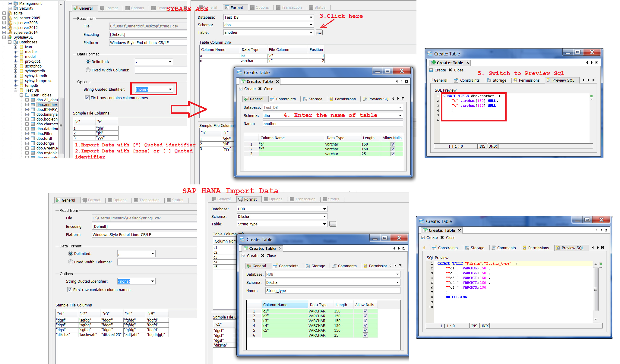Open the Transaction tab in HANA Format panel
This screenshot has height=364, width=620.
[x=302, y=199]
